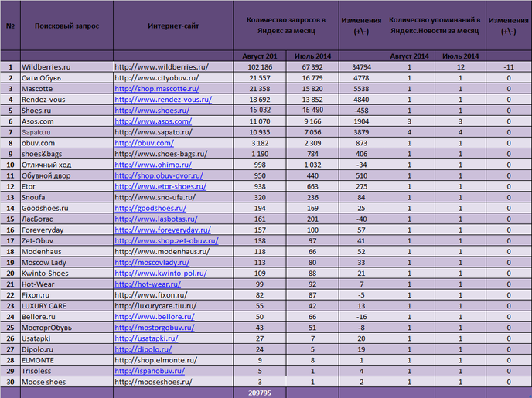Open the shop.mascotte.ru link
Viewport: 532px width, 398px height.
[157, 89]
